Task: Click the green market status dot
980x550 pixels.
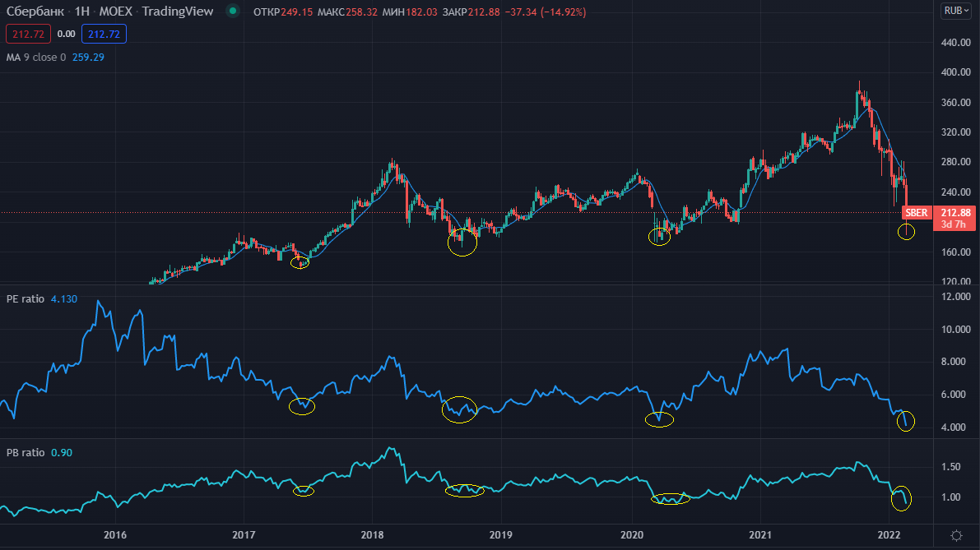Action: tap(233, 12)
